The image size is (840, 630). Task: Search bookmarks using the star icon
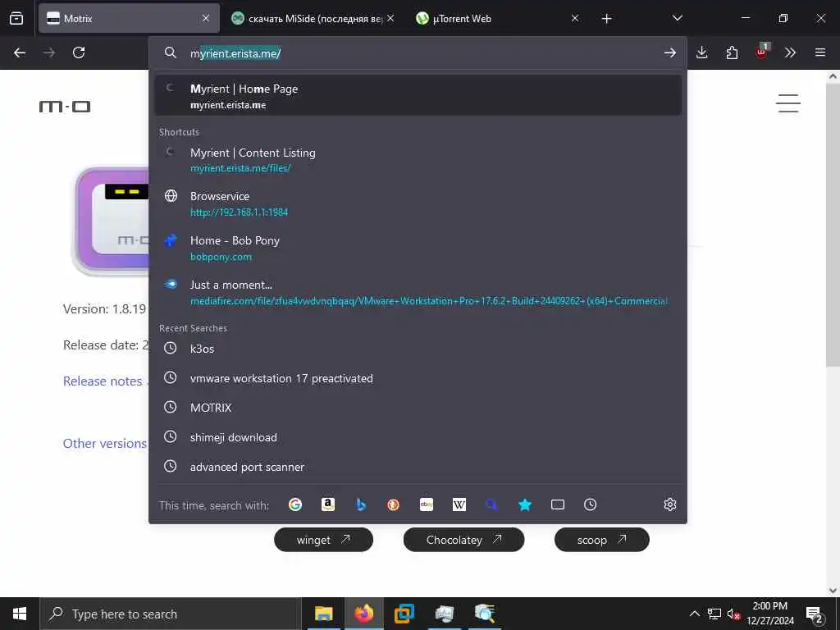(x=525, y=504)
